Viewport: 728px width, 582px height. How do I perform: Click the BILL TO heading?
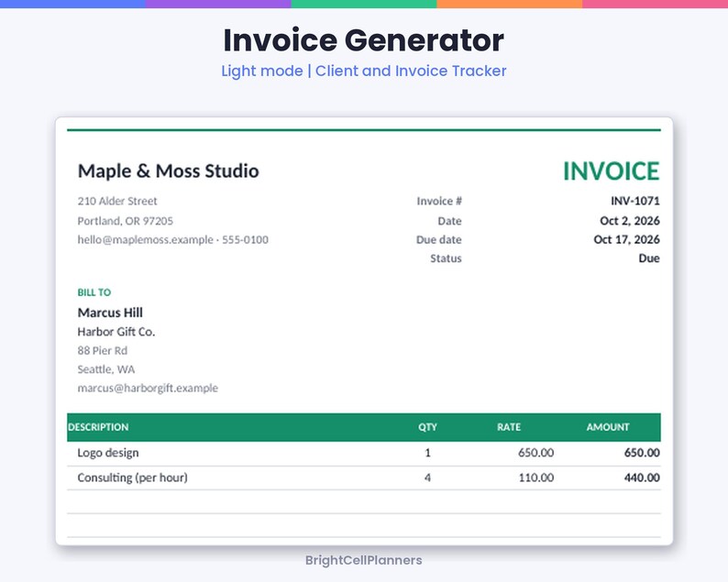94,292
